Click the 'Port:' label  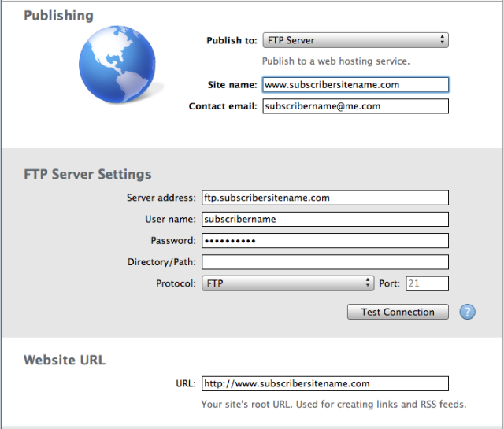(x=389, y=283)
